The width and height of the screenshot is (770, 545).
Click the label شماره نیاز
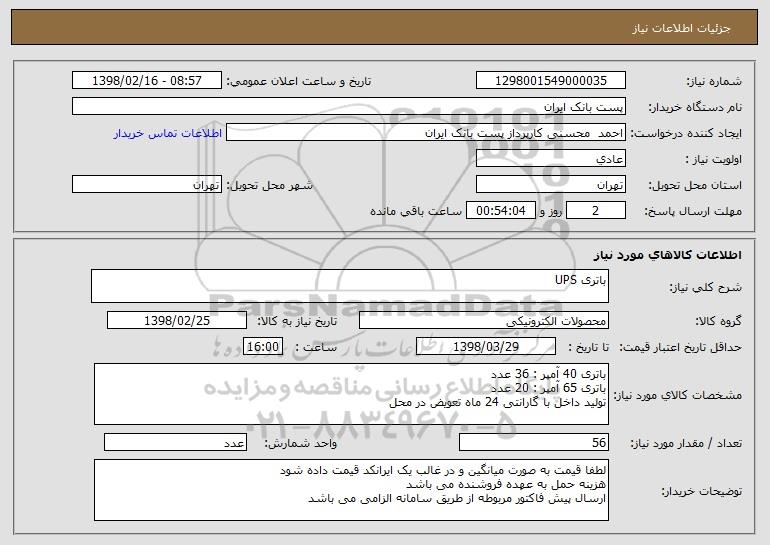pyautogui.click(x=714, y=82)
